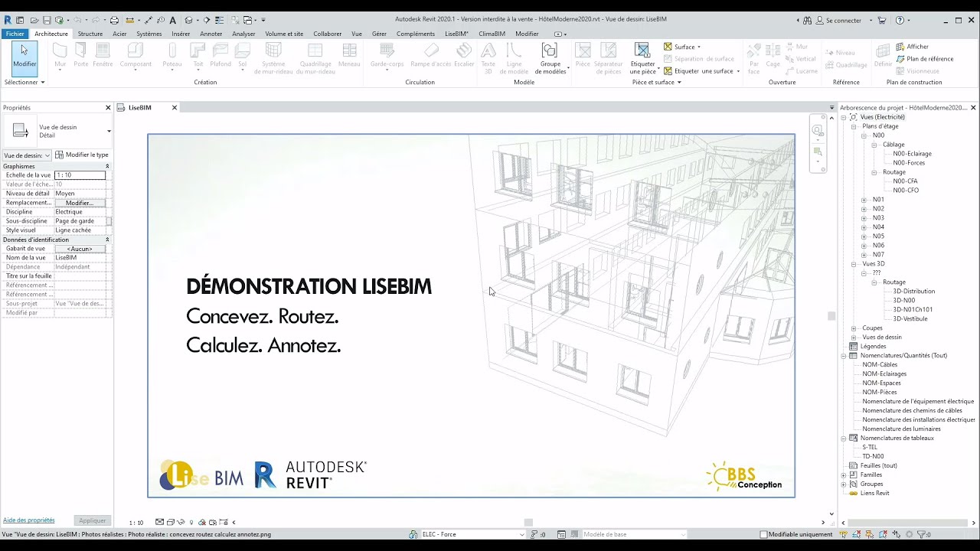Switch to the Annoter ribbon tab
Viewport: 980px width, 551px height.
click(x=211, y=34)
